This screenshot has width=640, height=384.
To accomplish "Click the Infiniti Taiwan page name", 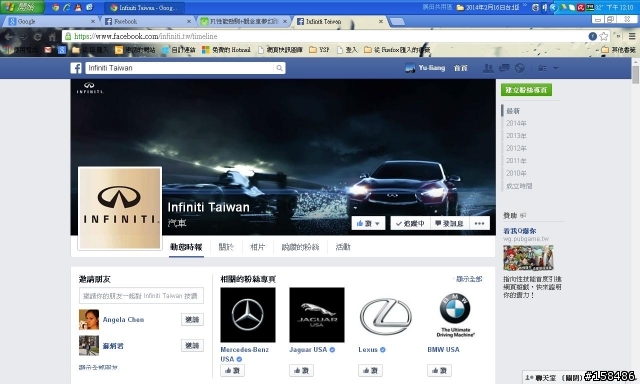I will (x=208, y=207).
